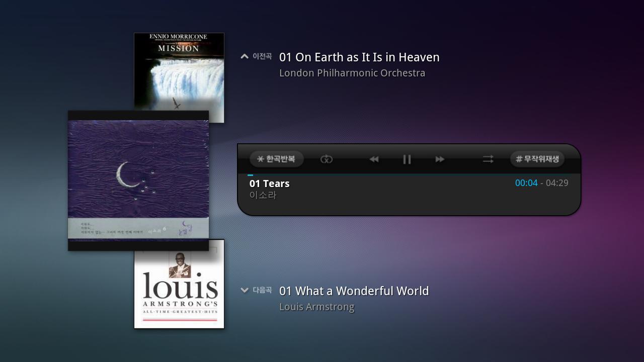The width and height of the screenshot is (644, 362).
Task: Click the rewind icon
Action: [374, 159]
